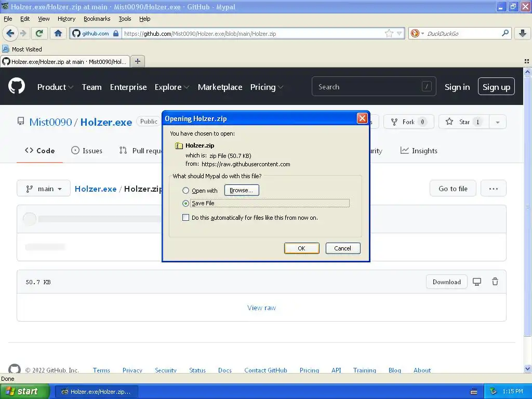Open the Help menu
Image resolution: width=532 pixels, height=399 pixels.
[x=145, y=19]
